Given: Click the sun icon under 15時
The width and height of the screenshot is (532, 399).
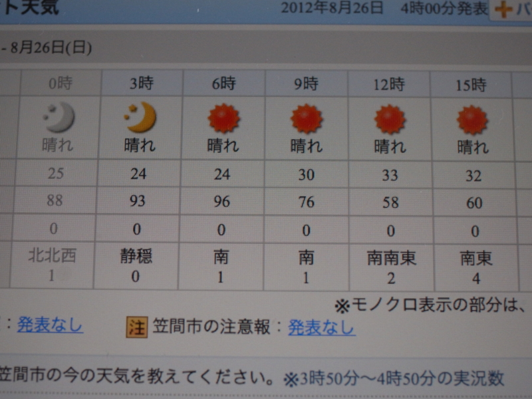Looking at the screenshot, I should click(x=472, y=120).
